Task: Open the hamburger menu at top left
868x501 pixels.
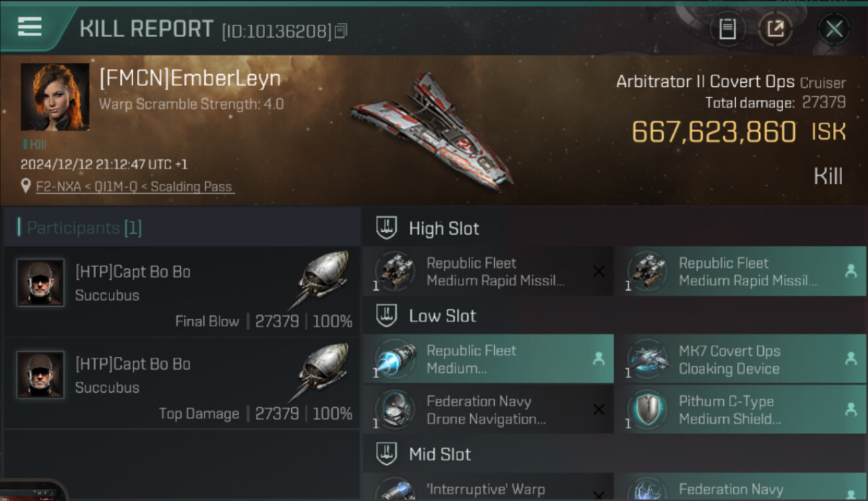Action: coord(29,27)
